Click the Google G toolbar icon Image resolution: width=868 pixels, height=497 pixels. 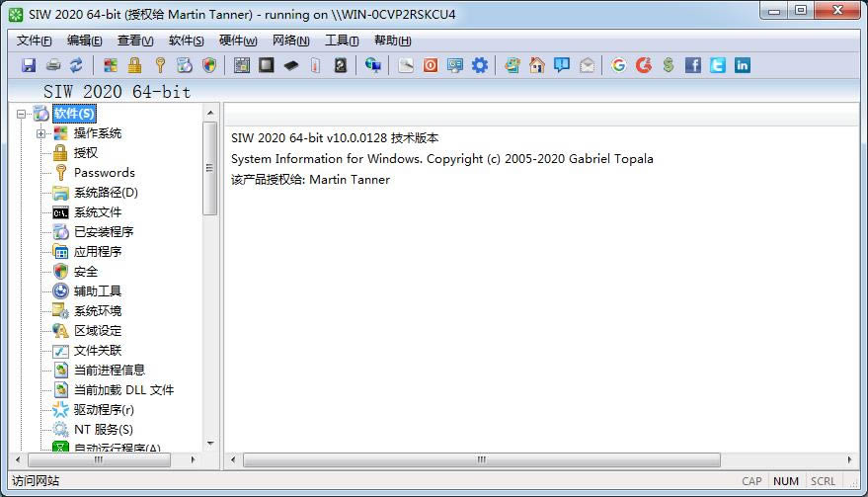tap(619, 65)
